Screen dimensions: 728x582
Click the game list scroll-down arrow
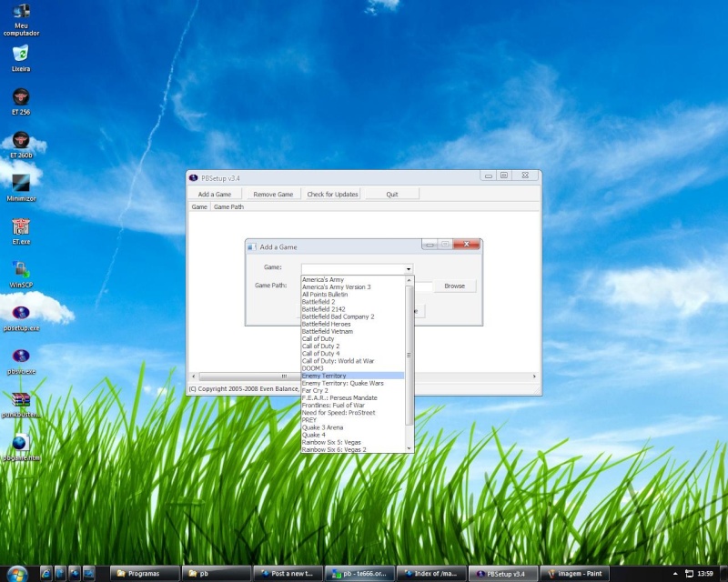pos(409,448)
